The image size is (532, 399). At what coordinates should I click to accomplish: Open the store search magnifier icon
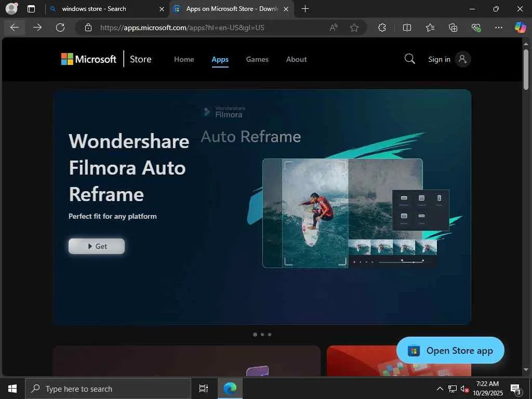click(409, 59)
